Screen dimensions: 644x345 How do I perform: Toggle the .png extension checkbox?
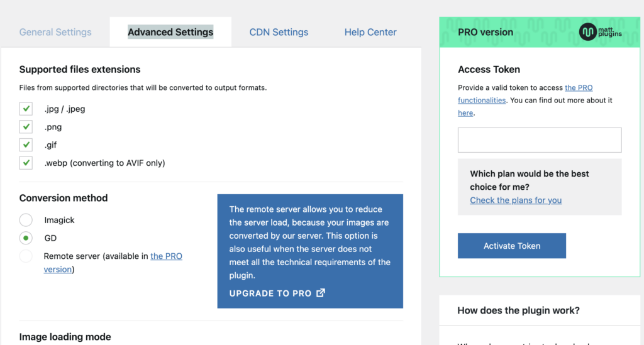[26, 127]
